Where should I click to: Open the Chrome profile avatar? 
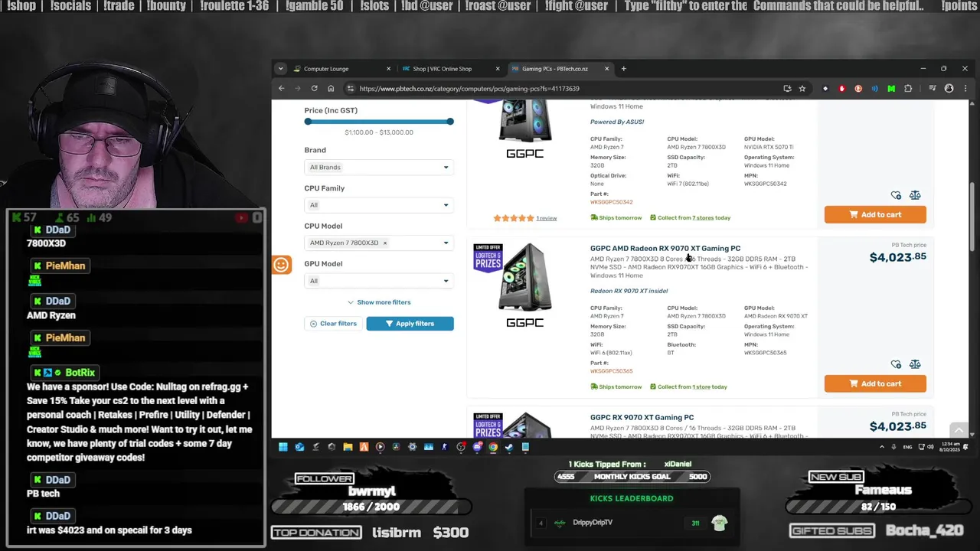click(949, 88)
